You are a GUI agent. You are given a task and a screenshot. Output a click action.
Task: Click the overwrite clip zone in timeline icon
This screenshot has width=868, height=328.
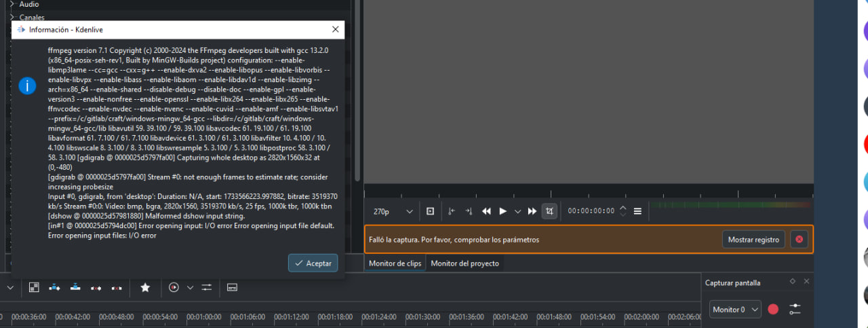[75, 287]
